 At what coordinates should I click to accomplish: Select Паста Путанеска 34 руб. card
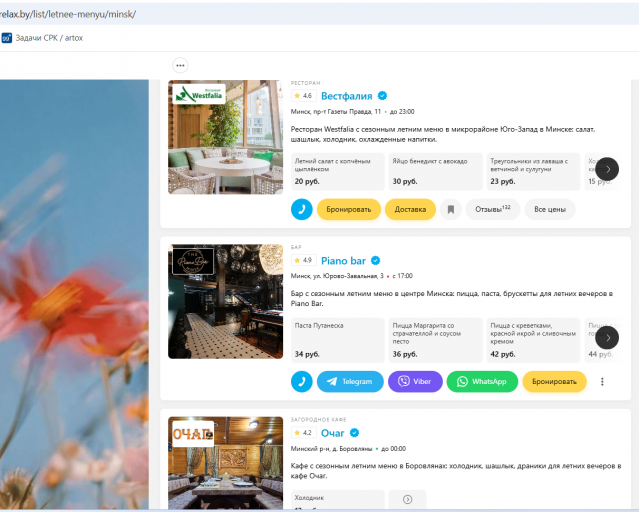pos(338,340)
